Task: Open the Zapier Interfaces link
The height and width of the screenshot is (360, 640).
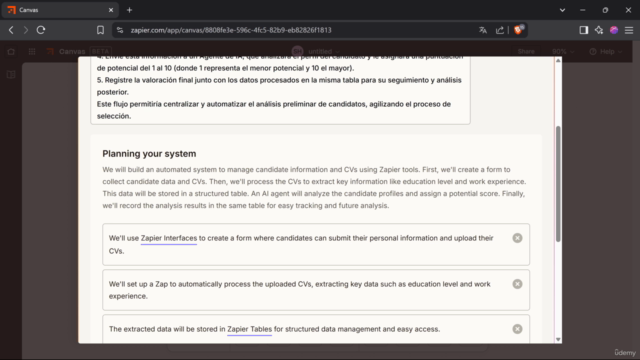Action: 169,238
